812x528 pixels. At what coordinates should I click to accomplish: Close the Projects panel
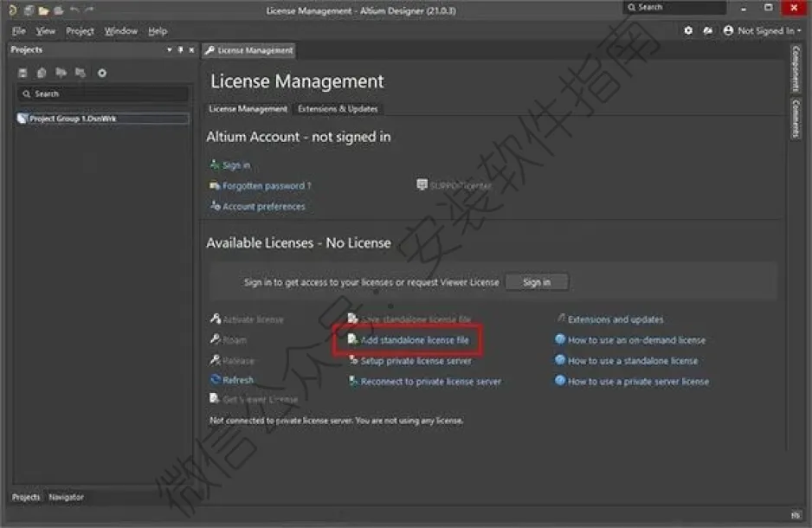click(x=191, y=49)
